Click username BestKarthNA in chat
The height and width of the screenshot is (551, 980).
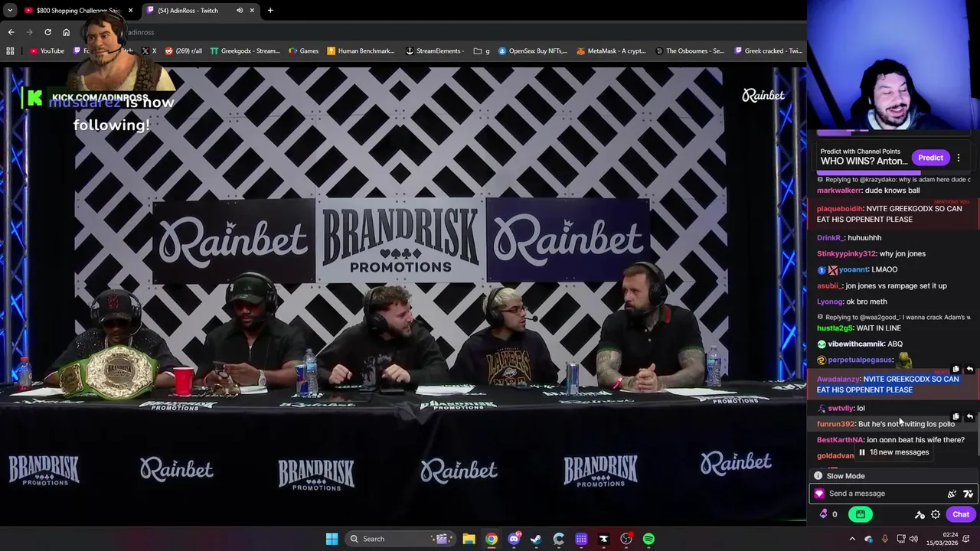tap(840, 440)
